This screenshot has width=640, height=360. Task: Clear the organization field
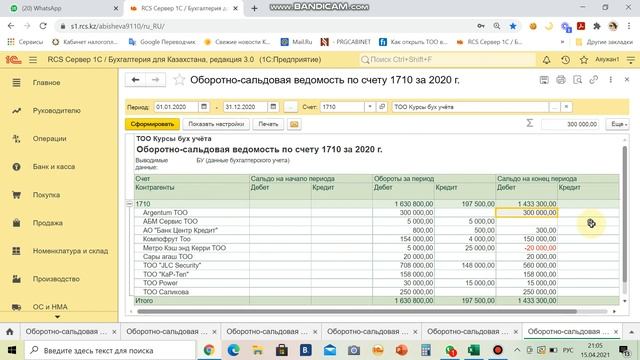click(566, 107)
